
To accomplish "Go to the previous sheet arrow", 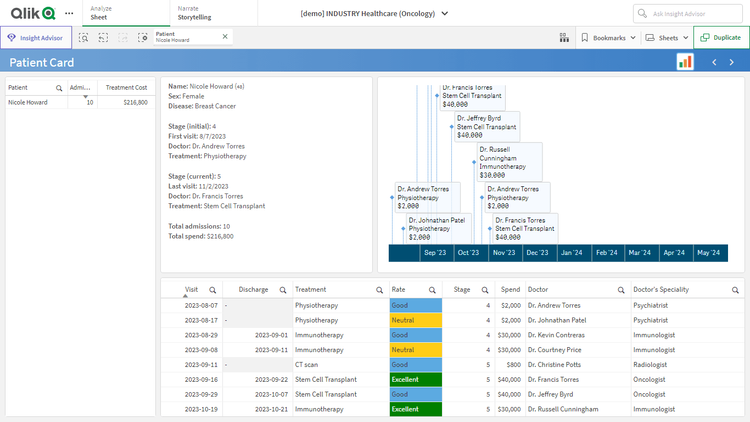I will [714, 62].
